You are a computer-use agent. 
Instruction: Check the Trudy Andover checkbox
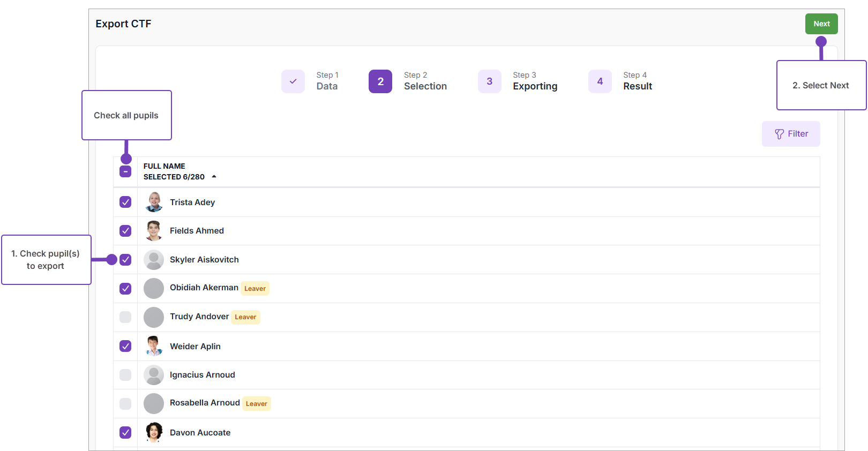point(125,317)
